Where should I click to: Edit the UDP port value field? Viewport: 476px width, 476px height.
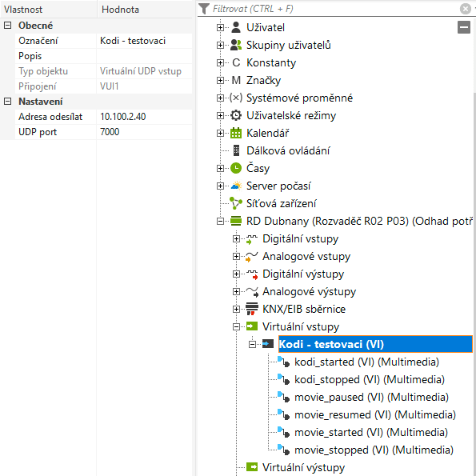144,132
